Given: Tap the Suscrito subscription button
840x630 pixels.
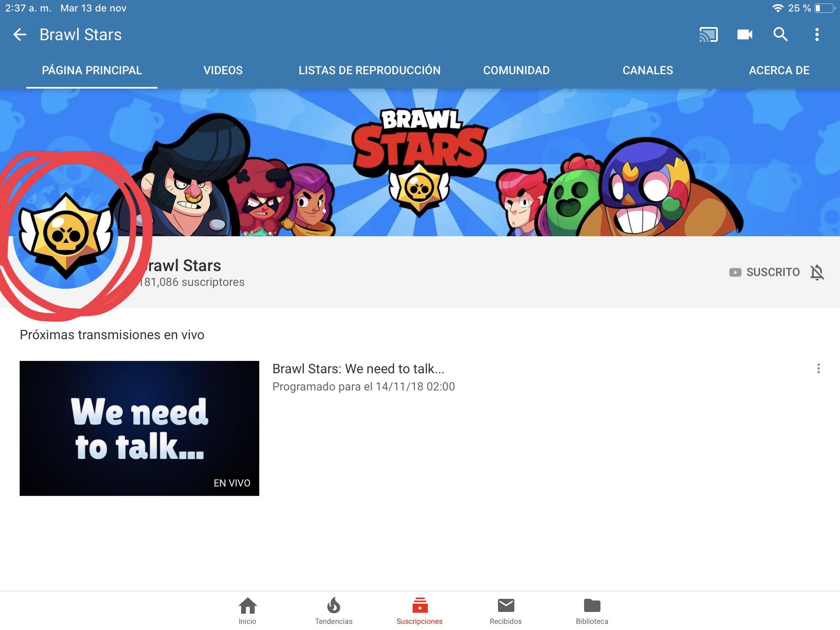Looking at the screenshot, I should (765, 272).
